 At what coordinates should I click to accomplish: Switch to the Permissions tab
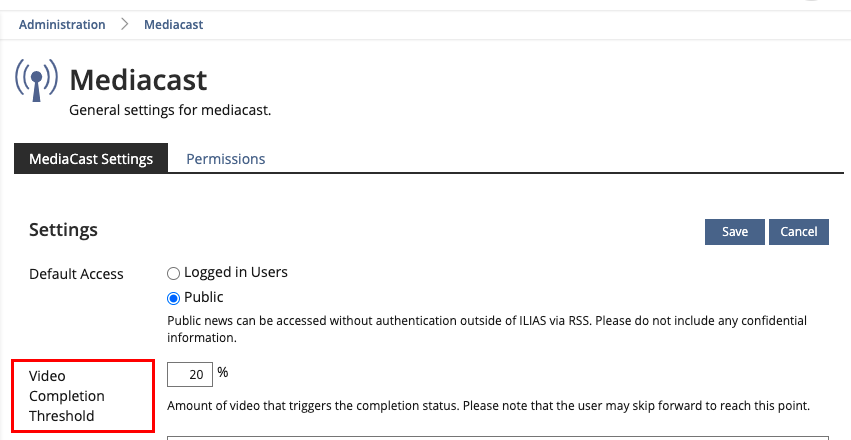(226, 159)
